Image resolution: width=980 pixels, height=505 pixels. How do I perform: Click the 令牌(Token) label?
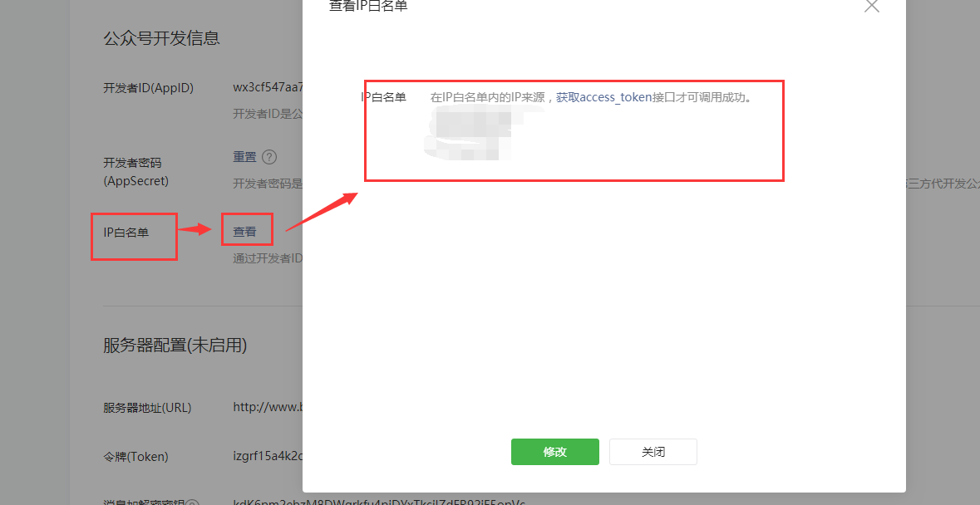pyautogui.click(x=135, y=456)
